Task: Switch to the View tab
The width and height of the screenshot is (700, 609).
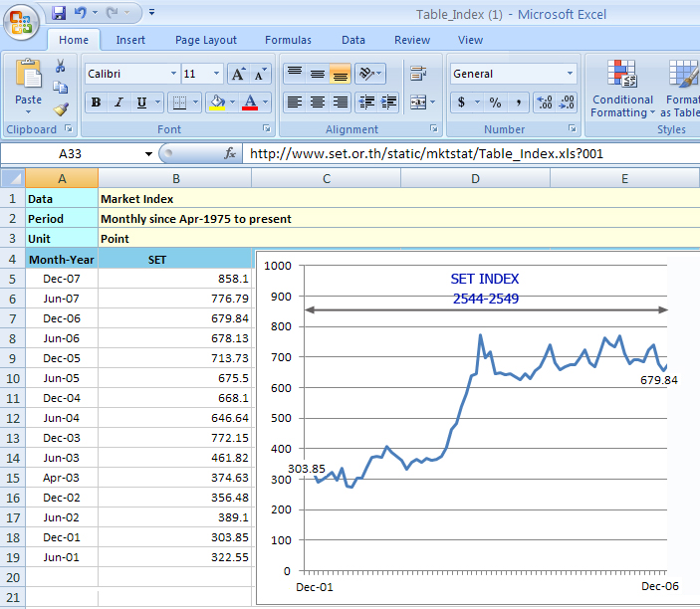Action: click(470, 40)
